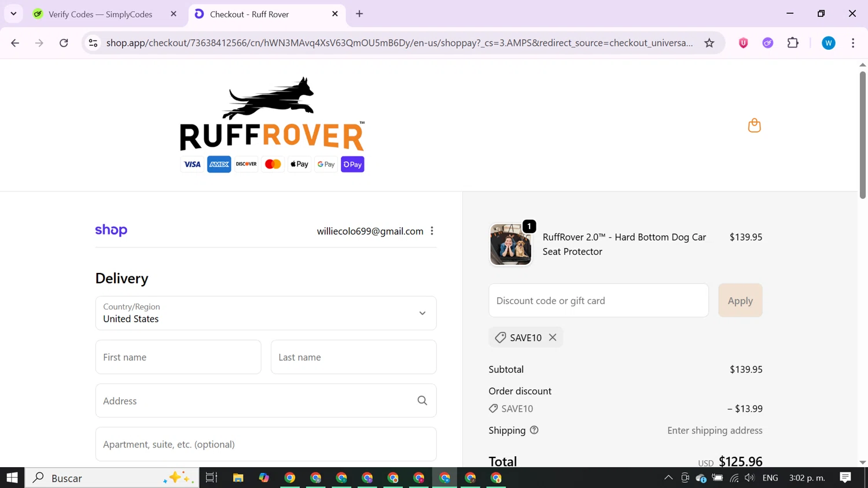The height and width of the screenshot is (488, 868).
Task: Open the notifications center icon
Action: point(845,478)
